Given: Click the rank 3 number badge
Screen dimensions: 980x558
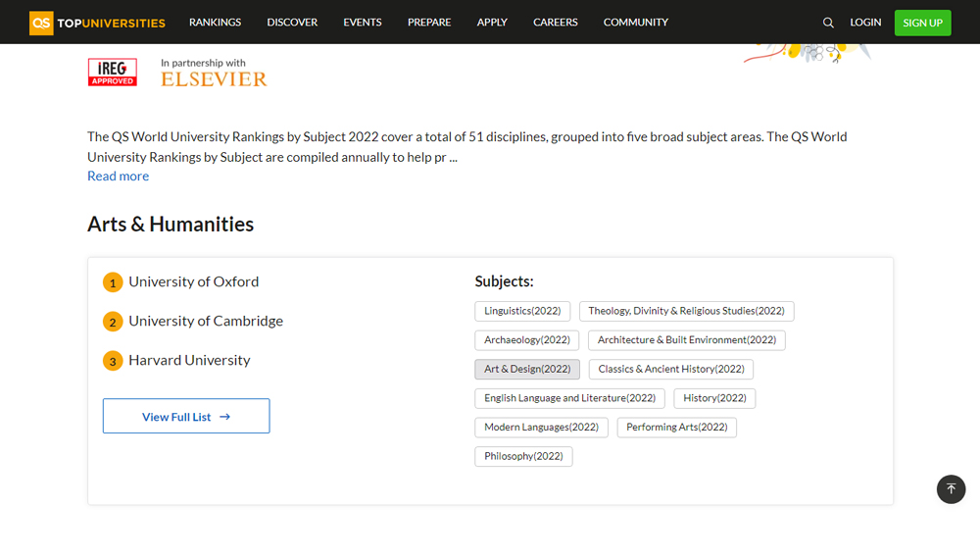Looking at the screenshot, I should tap(113, 362).
